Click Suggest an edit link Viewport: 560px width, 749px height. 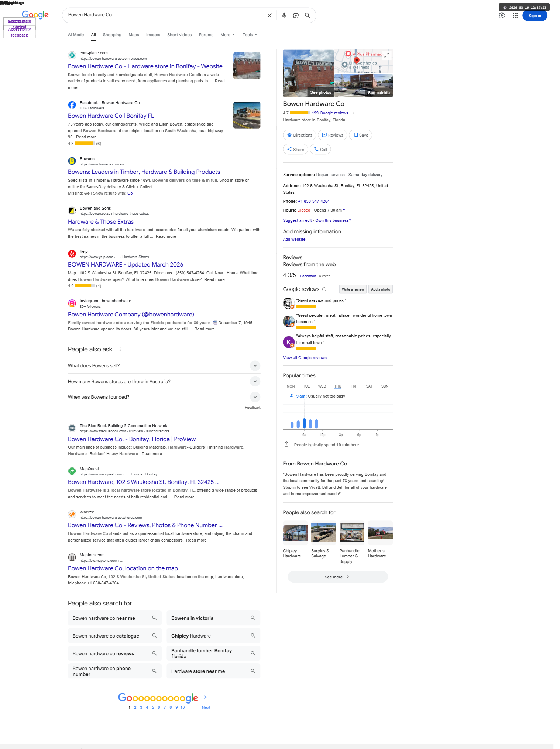297,220
